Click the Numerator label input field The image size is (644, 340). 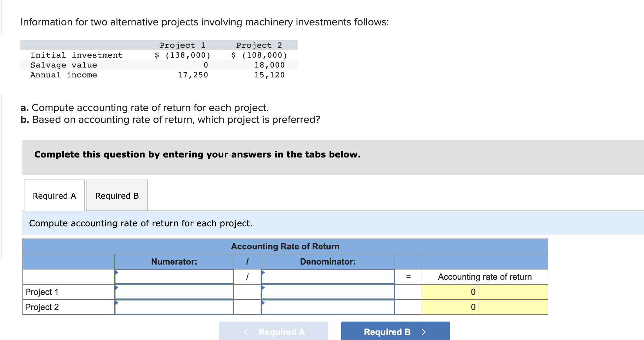pyautogui.click(x=174, y=276)
